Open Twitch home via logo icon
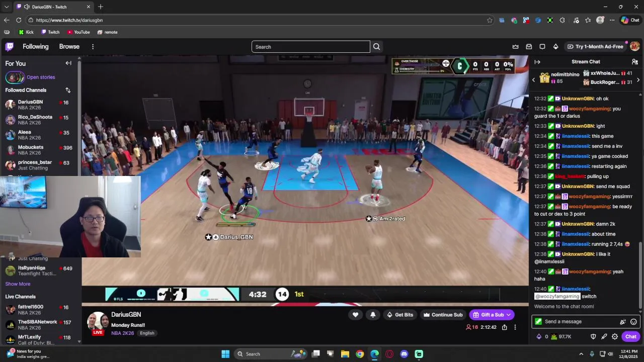The image size is (644, 362). point(9,47)
